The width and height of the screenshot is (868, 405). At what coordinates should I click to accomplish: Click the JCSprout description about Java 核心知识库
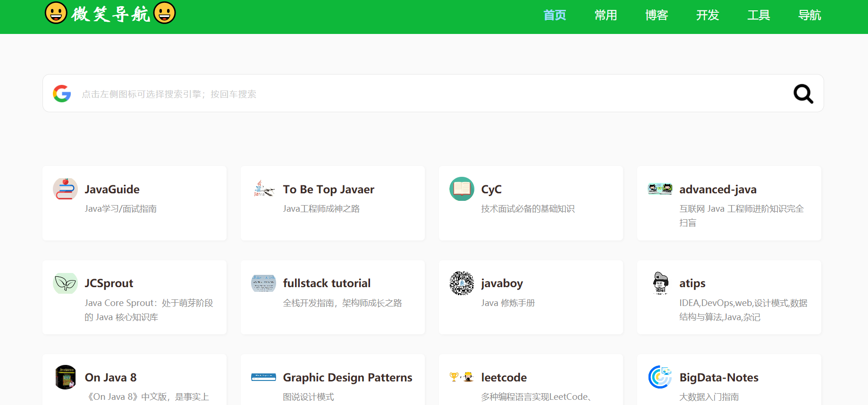coord(149,310)
